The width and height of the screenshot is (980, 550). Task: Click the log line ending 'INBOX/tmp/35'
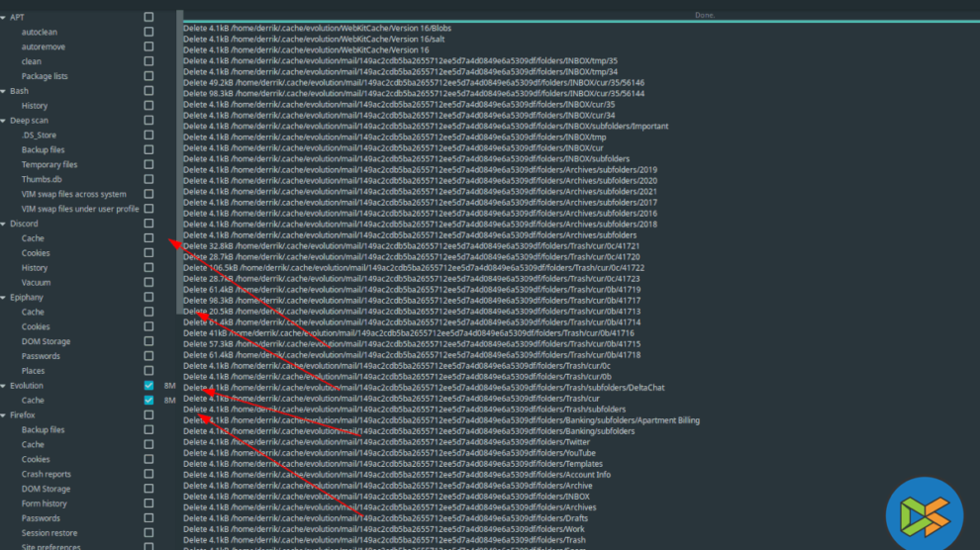pyautogui.click(x=400, y=60)
